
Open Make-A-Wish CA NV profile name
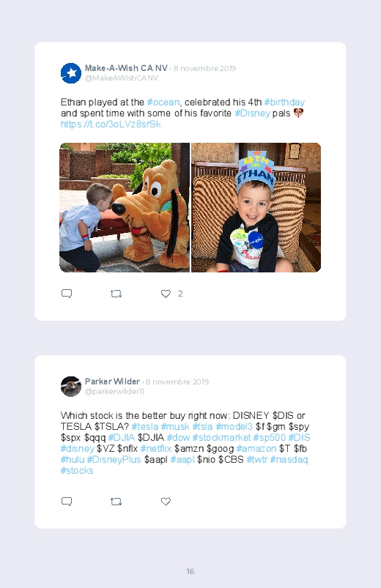point(126,68)
